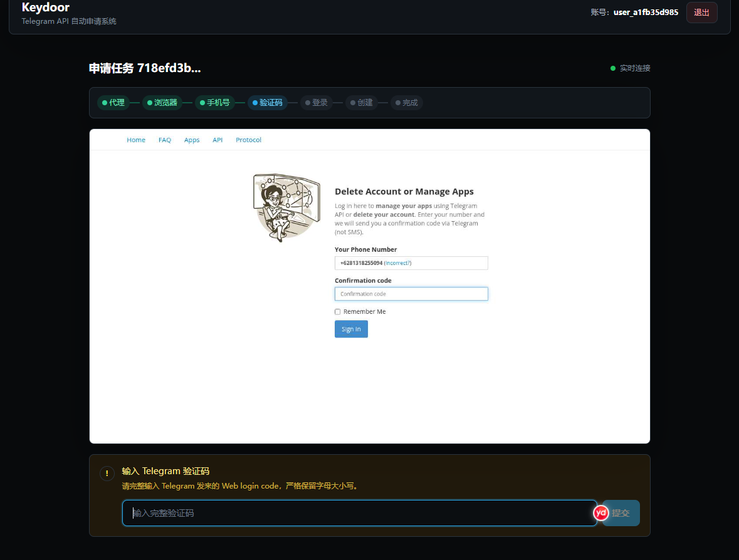Click the phone number +6281318255094
This screenshot has height=560, width=739.
[x=361, y=263]
